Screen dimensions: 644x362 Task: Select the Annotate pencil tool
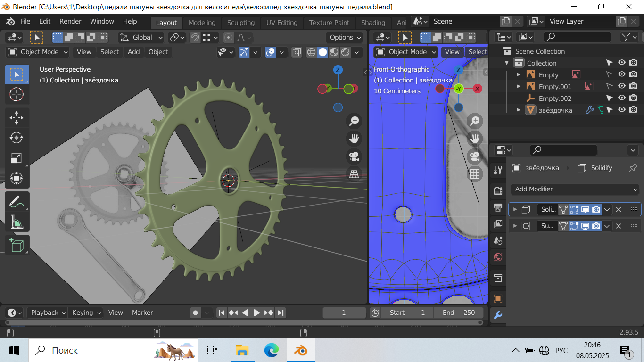(17, 202)
